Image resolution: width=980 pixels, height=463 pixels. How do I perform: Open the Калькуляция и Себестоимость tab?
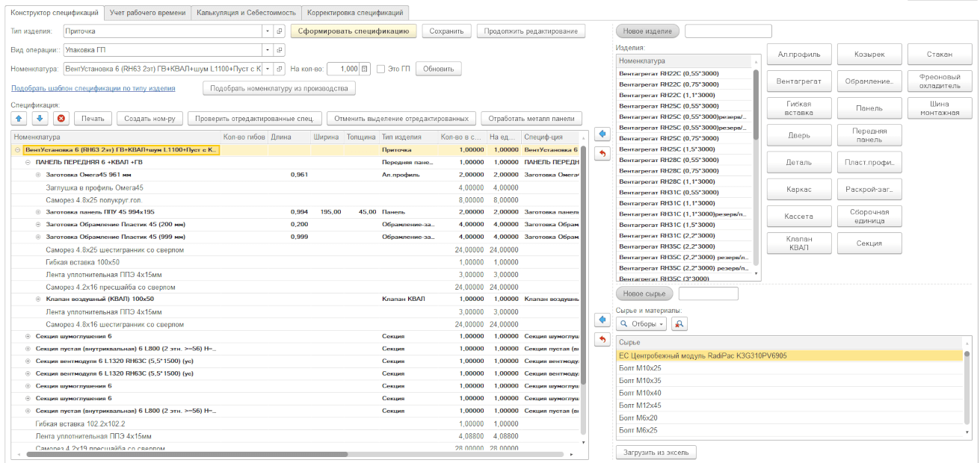246,13
